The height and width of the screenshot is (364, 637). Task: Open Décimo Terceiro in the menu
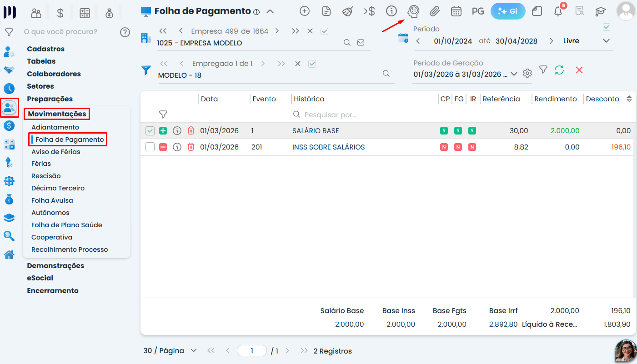pyautogui.click(x=58, y=188)
